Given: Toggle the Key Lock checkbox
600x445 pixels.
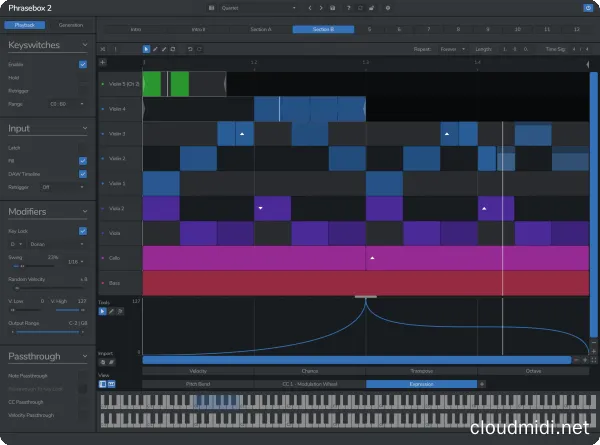Looking at the screenshot, I should tap(82, 230).
